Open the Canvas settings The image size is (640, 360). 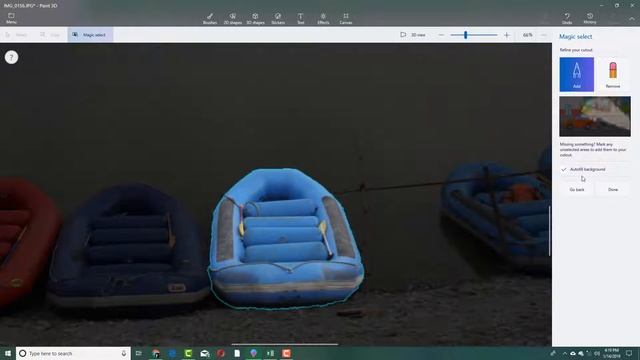coord(346,18)
